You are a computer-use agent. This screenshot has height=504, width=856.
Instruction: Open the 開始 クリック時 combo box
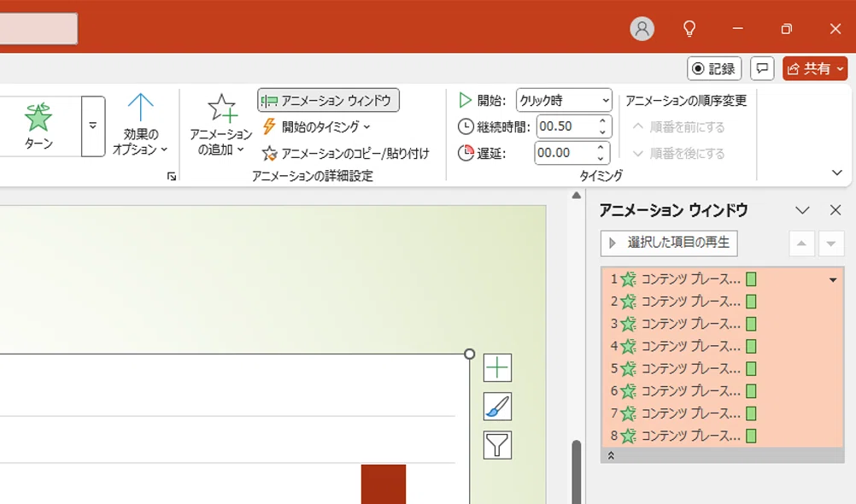pos(564,101)
